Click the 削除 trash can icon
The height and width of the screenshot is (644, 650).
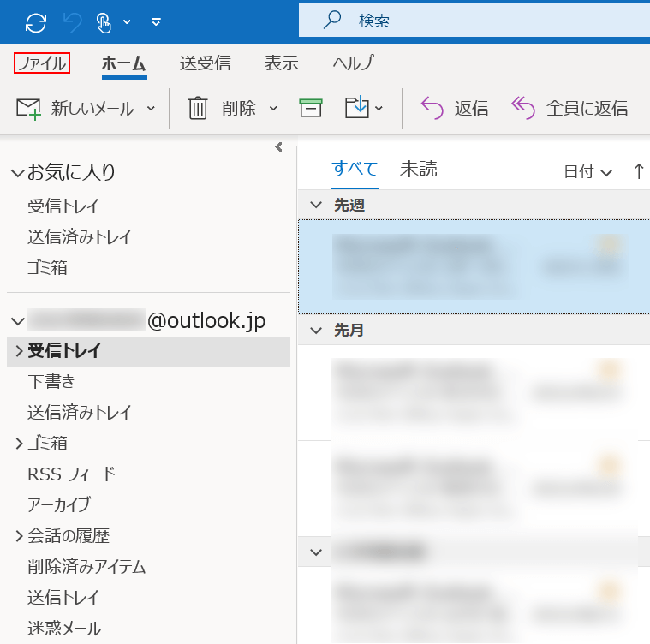point(198,109)
